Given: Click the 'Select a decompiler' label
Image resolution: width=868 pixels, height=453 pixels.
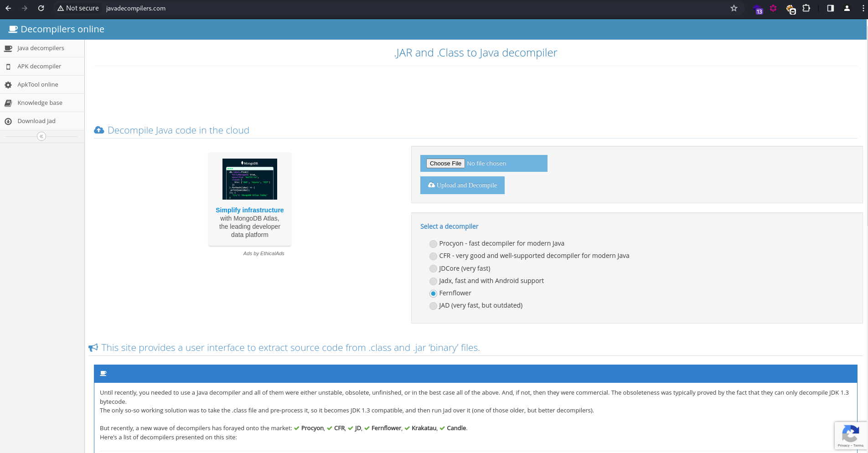Looking at the screenshot, I should pos(449,226).
